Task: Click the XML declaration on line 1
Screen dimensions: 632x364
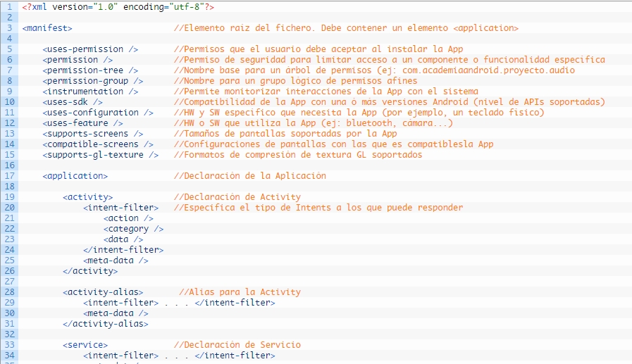Action: pos(118,7)
